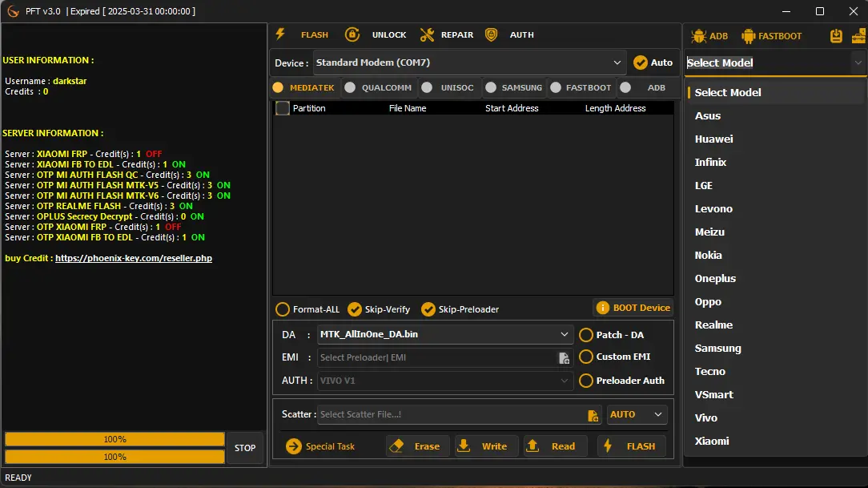Click the wrench tools icon next to REPAIR

point(427,34)
